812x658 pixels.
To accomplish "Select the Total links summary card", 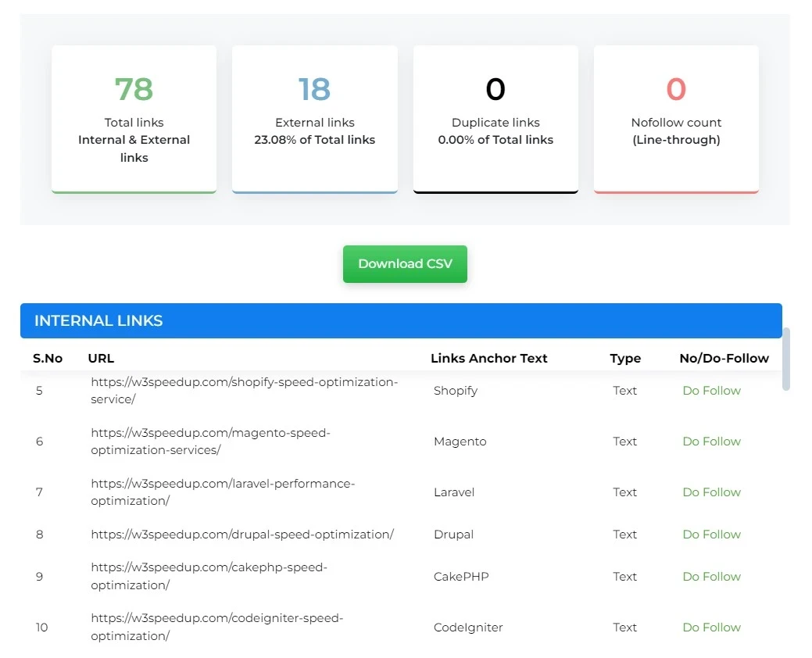I will click(134, 118).
